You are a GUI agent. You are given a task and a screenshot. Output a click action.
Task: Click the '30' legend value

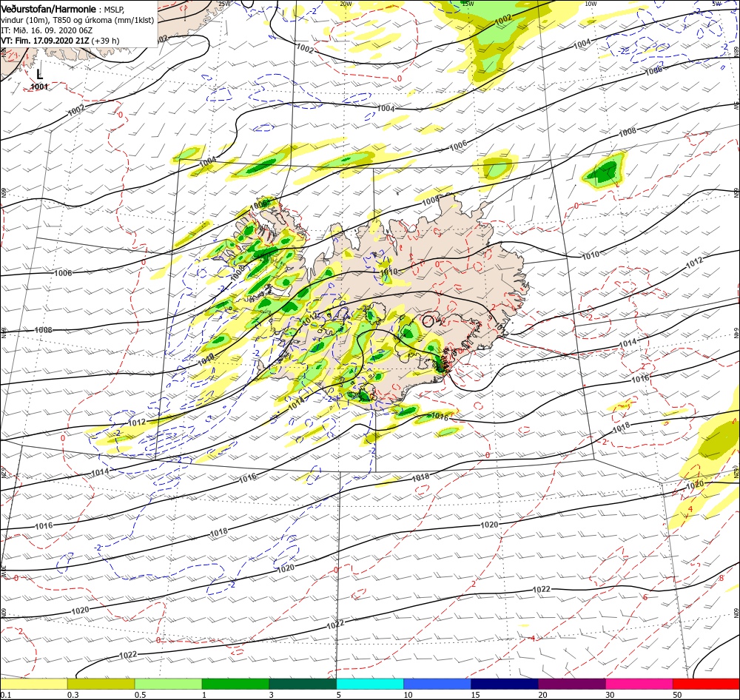[x=610, y=695]
